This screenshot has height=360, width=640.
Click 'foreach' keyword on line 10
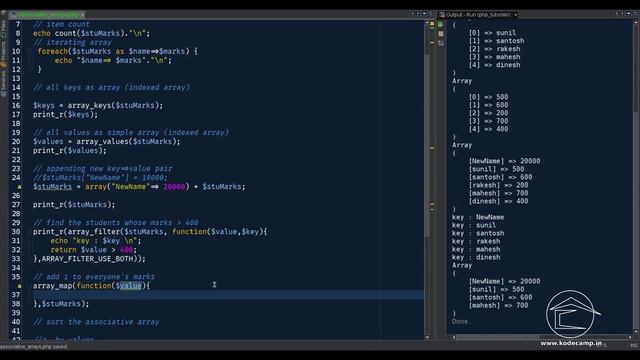pyautogui.click(x=53, y=51)
